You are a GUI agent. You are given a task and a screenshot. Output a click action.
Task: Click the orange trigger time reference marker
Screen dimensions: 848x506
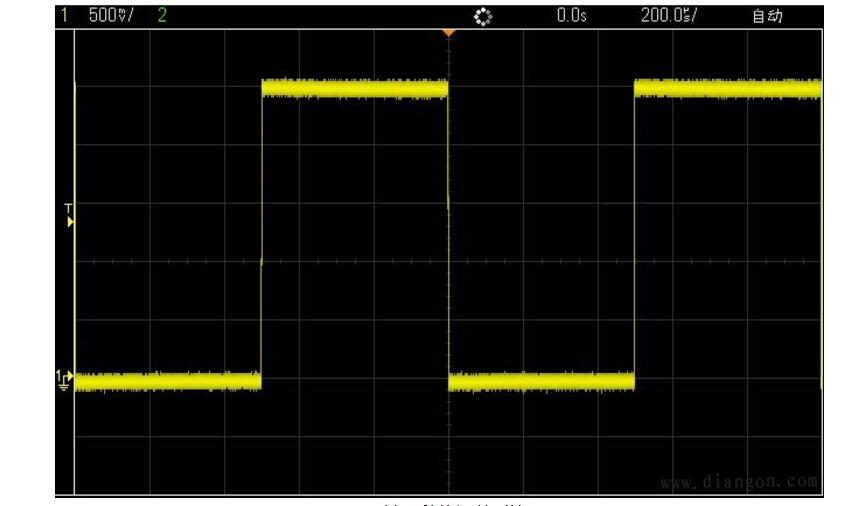(x=448, y=34)
